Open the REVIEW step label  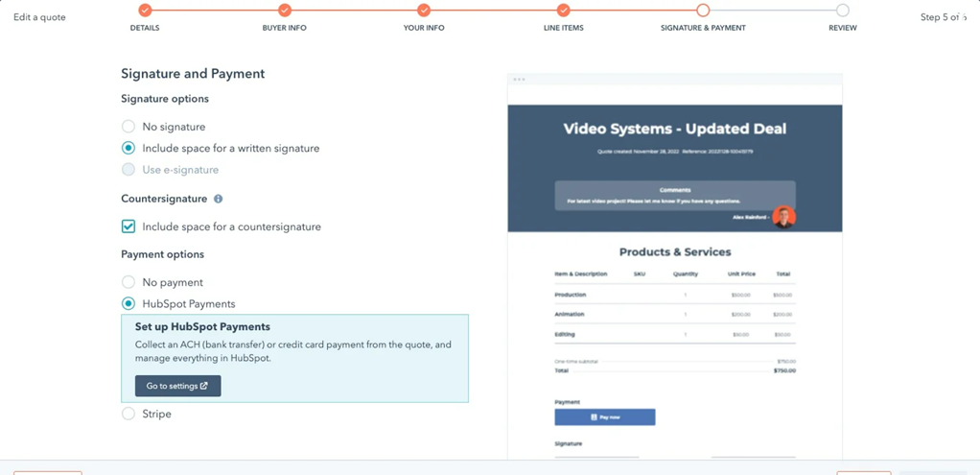(x=842, y=28)
